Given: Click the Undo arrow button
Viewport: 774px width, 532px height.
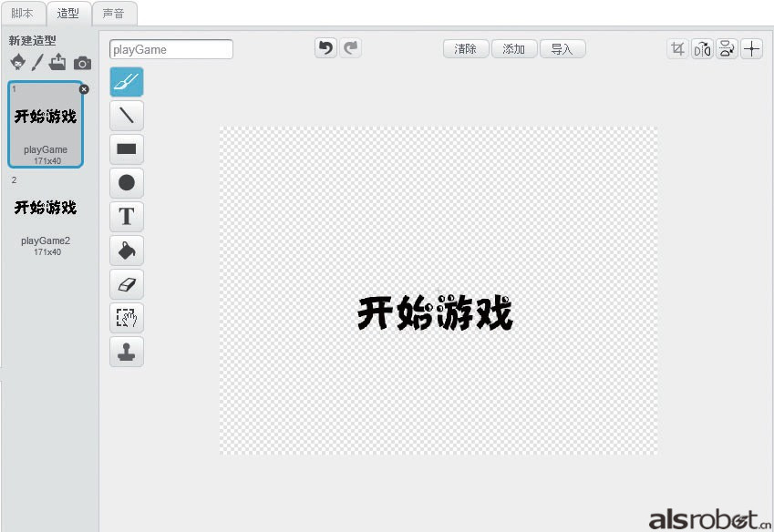Looking at the screenshot, I should (x=325, y=48).
